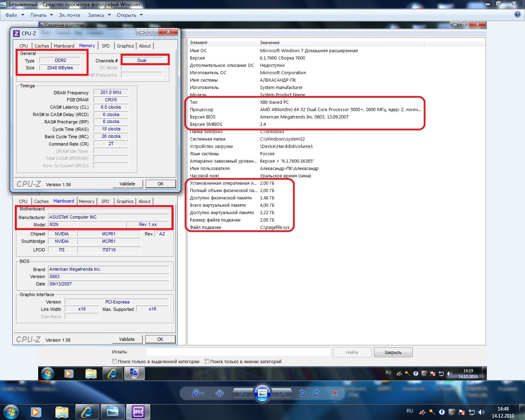This screenshot has width=525, height=420.
Task: Click the M2N model field
Action: tap(87, 224)
